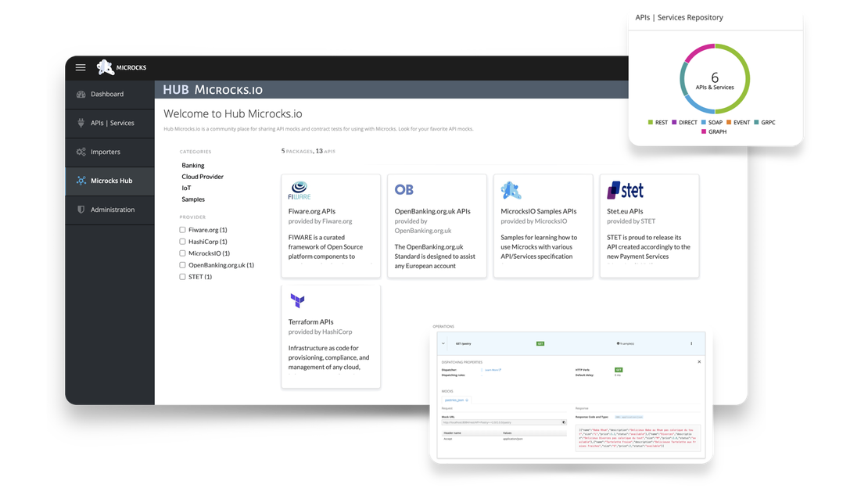The width and height of the screenshot is (868, 488).
Task: Check the Fiware.org provider filter
Action: 182,230
